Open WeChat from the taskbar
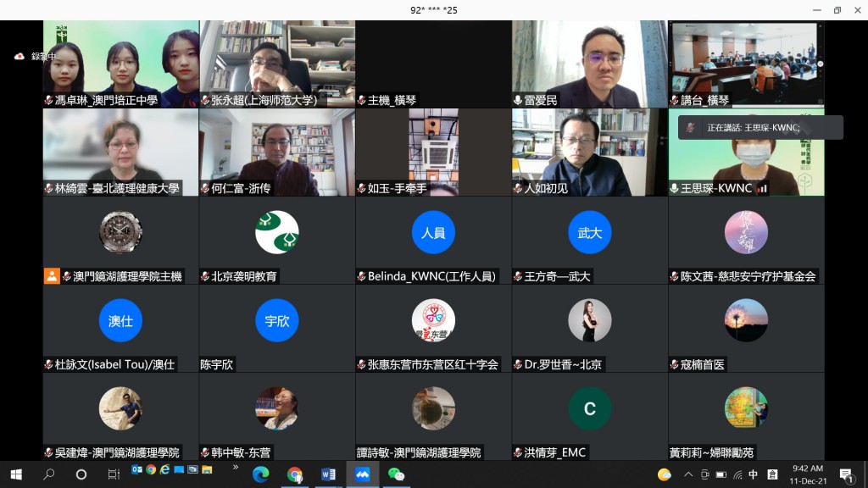868x488 pixels. tap(396, 474)
